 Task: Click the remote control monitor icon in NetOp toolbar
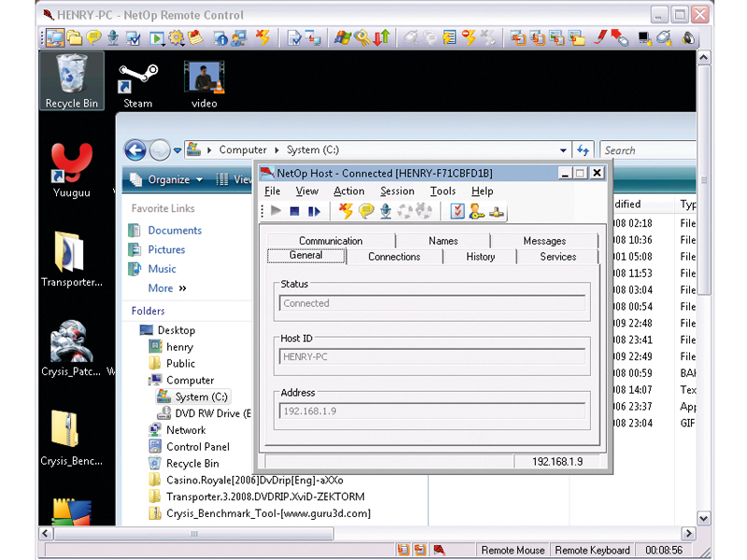pos(55,37)
